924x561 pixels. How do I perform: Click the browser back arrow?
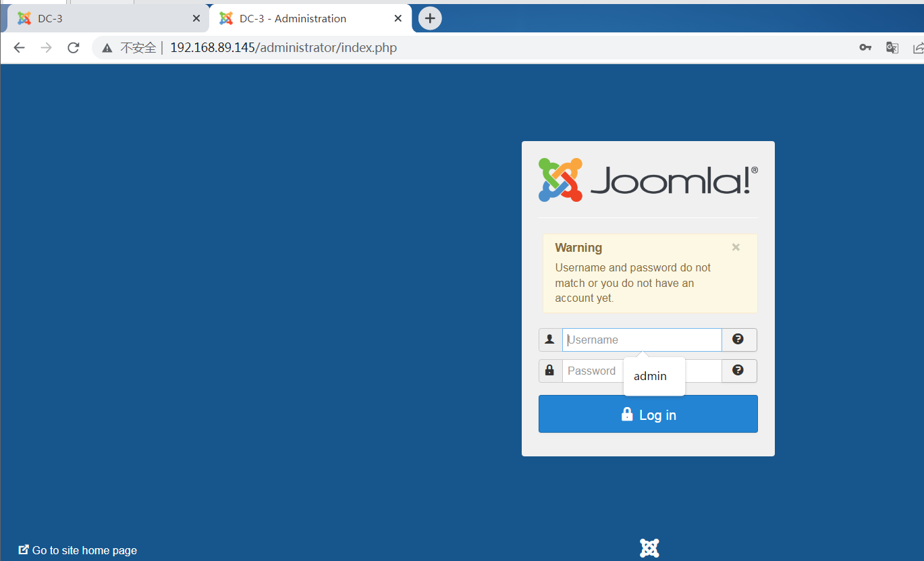(19, 47)
